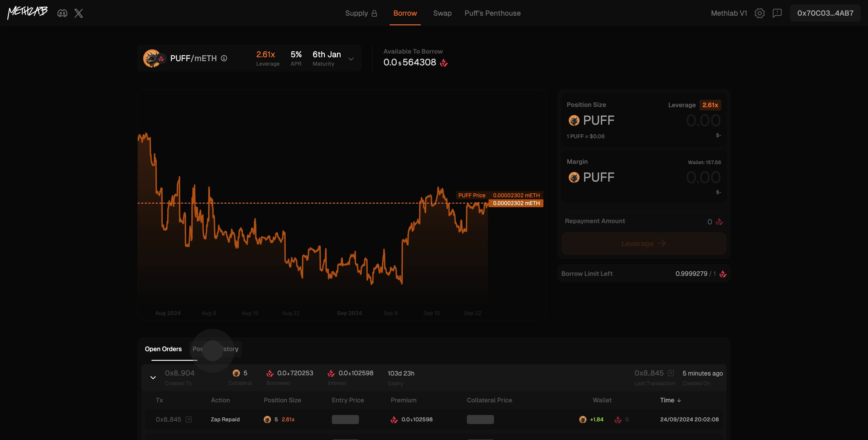Open the feedback message icon
Viewport: 868px width, 440px height.
click(777, 13)
